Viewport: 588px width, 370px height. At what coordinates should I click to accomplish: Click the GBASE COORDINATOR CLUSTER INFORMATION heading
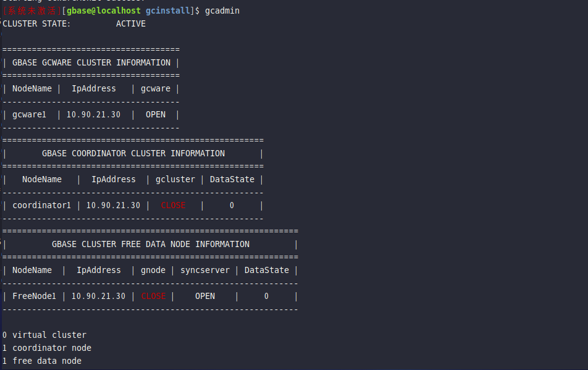[x=133, y=153]
